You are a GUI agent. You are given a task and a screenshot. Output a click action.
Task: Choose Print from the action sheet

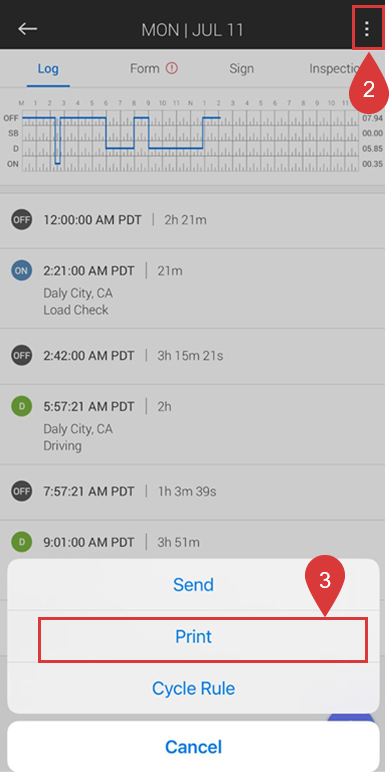pos(194,637)
